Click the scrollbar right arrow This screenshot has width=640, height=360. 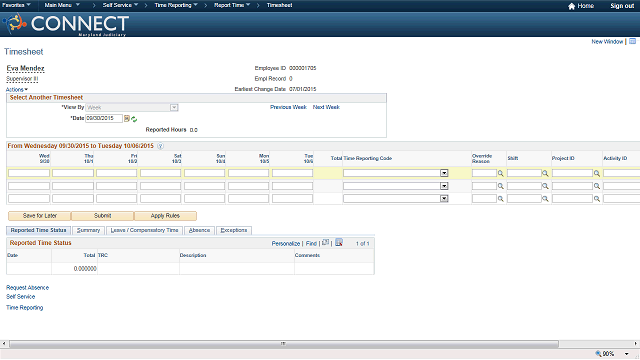click(x=636, y=344)
